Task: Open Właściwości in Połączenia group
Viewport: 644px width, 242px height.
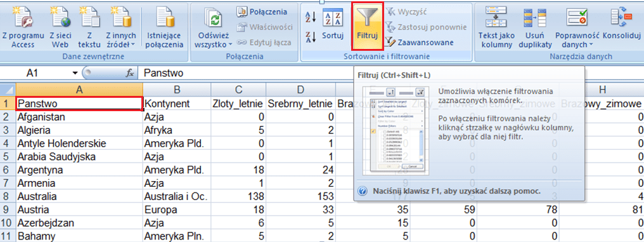Action: pyautogui.click(x=265, y=27)
